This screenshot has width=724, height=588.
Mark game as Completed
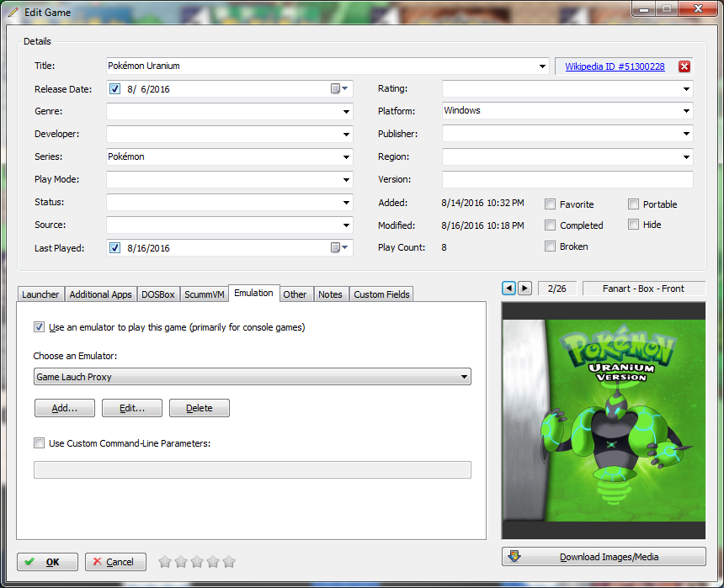550,225
